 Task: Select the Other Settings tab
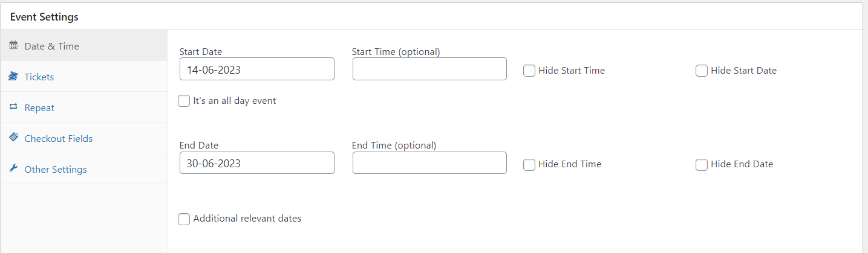56,169
